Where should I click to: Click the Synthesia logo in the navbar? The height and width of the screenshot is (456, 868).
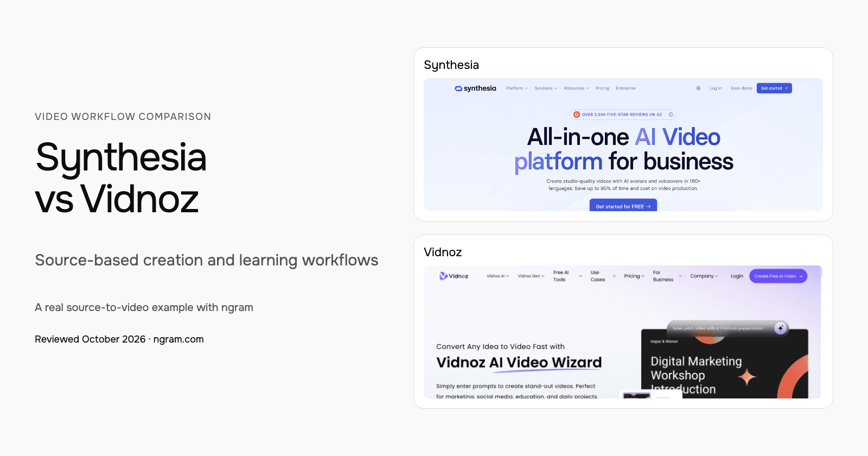(x=475, y=88)
